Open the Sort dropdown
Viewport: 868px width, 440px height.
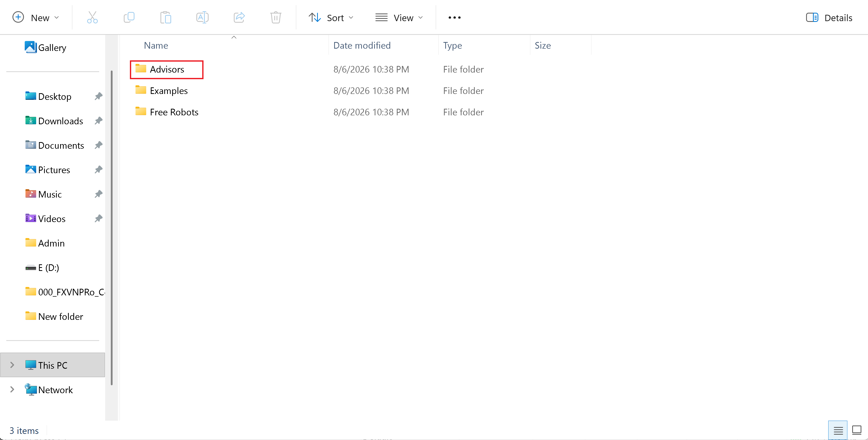331,18
